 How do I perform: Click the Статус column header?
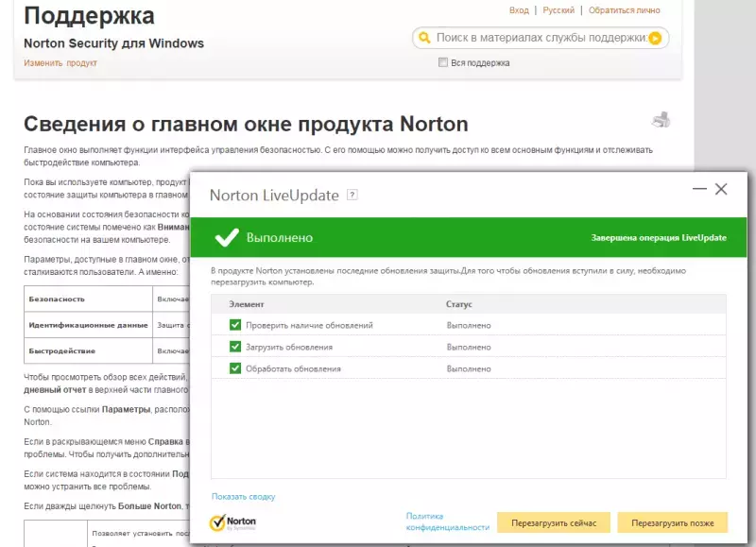click(458, 304)
